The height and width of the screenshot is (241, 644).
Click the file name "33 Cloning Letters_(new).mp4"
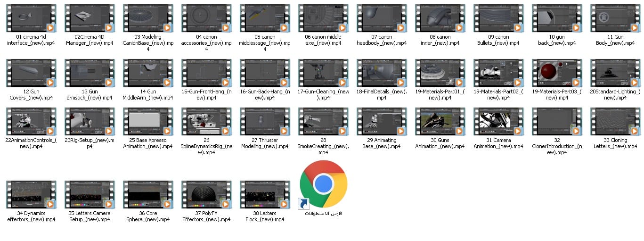(615, 143)
